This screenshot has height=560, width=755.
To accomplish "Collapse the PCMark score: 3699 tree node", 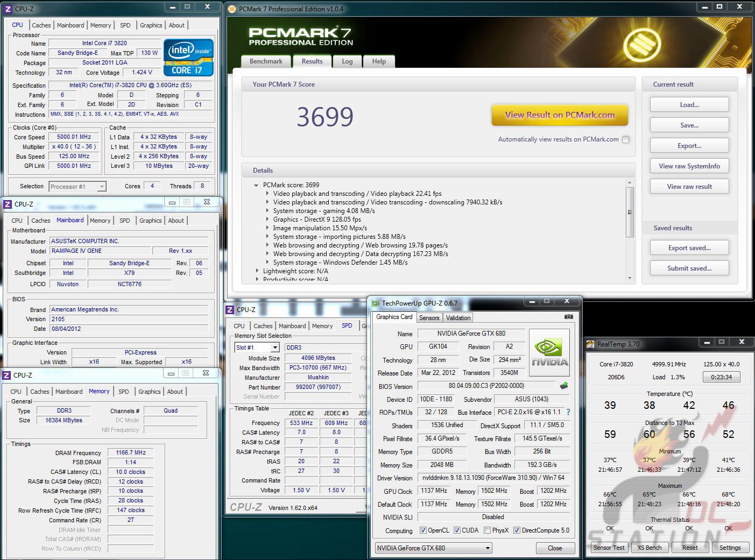I will (256, 185).
